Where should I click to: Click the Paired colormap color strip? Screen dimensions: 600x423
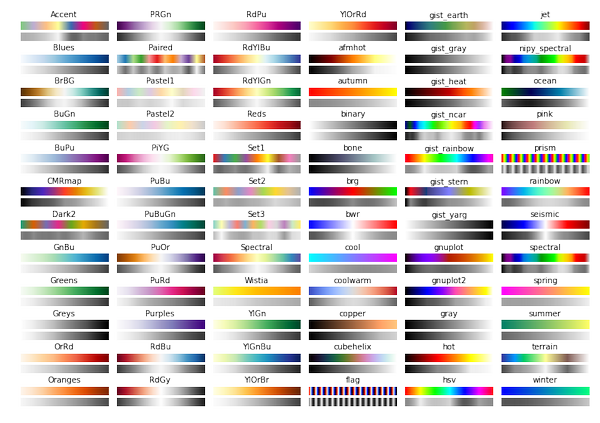pyautogui.click(x=161, y=59)
